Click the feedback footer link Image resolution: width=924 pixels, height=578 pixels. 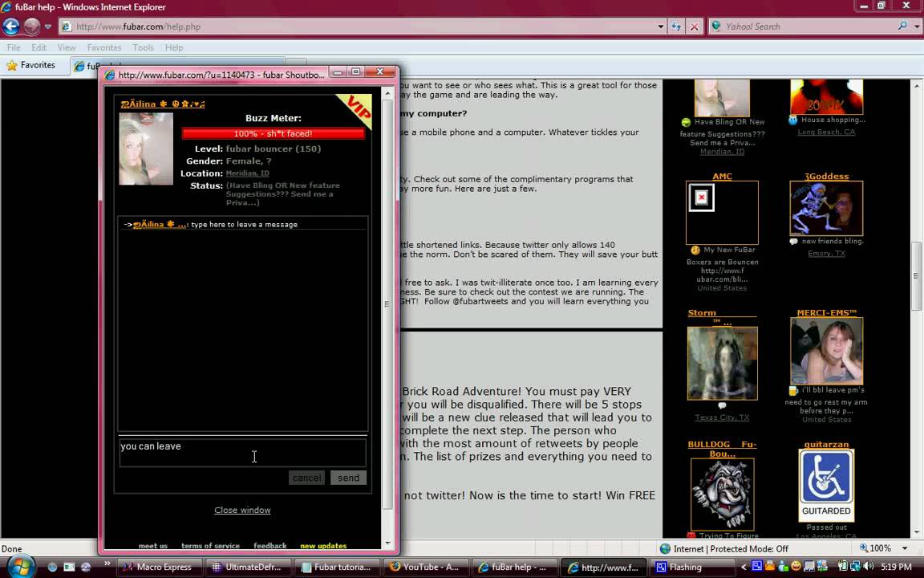[269, 546]
